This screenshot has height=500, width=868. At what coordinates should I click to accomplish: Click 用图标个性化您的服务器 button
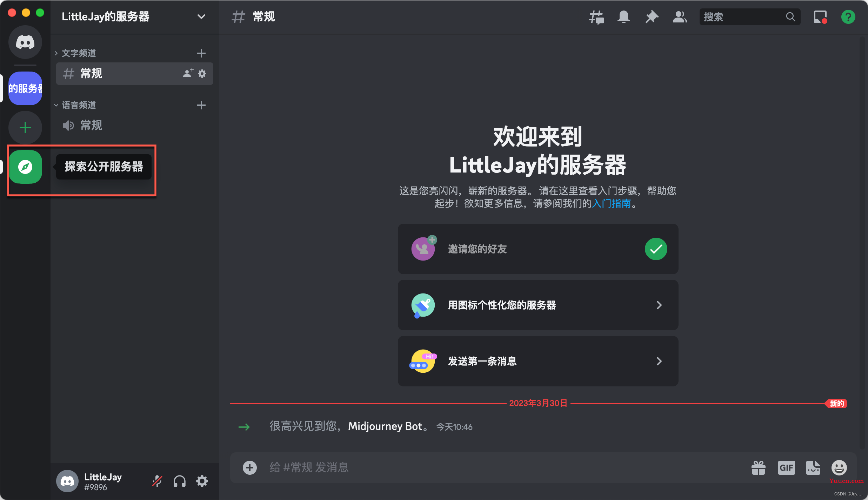tap(538, 305)
